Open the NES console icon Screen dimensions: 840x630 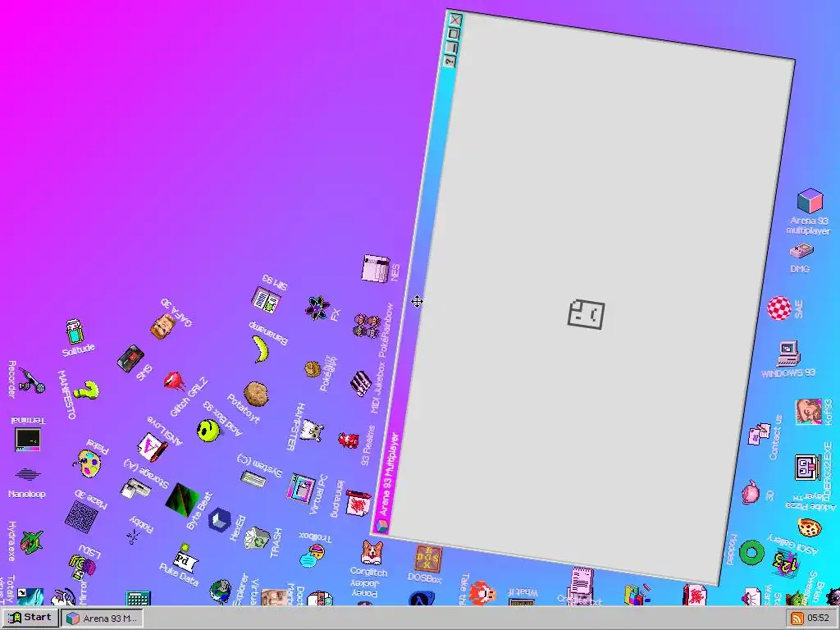[376, 268]
